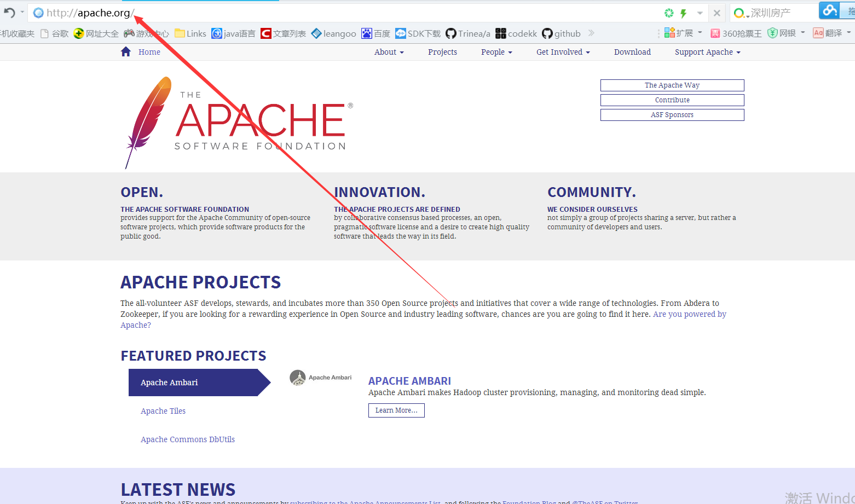This screenshot has height=504, width=855.
Task: Open the 网址大全 bookmark
Action: [x=96, y=33]
